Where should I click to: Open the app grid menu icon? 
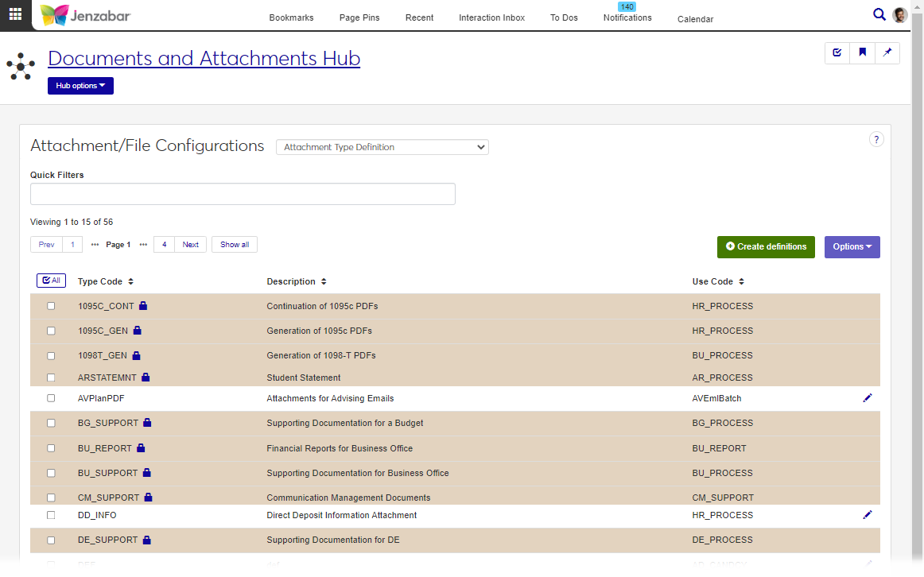(x=15, y=14)
